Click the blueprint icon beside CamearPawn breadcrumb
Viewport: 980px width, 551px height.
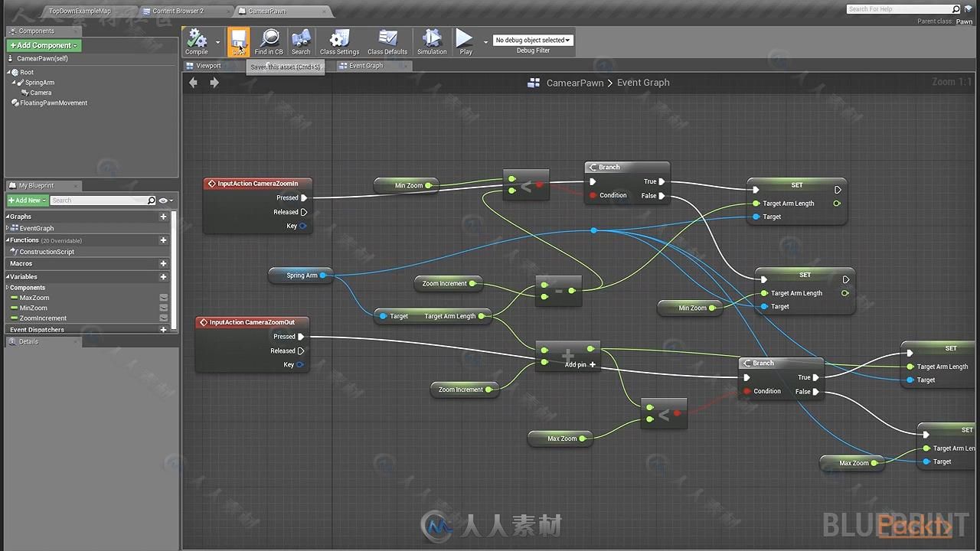click(x=534, y=83)
